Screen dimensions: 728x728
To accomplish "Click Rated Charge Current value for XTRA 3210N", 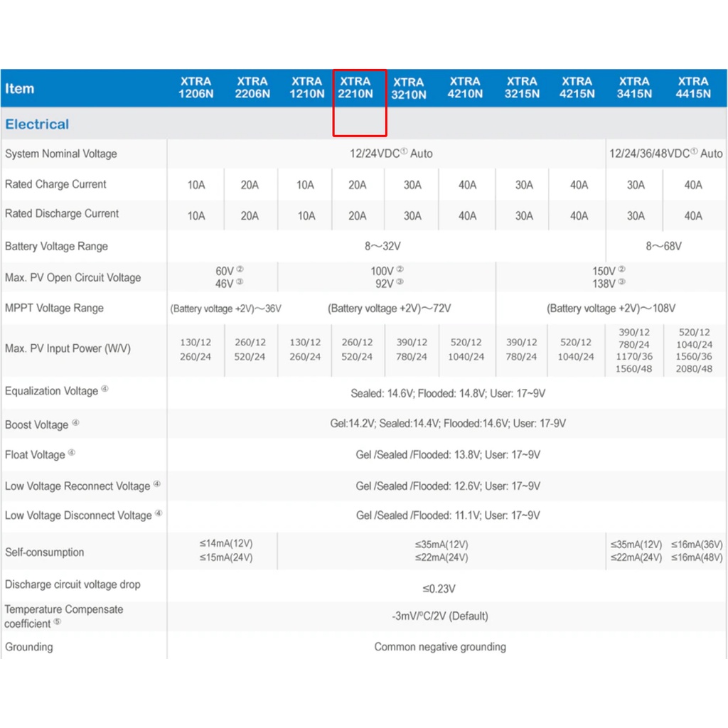I will pos(412,186).
